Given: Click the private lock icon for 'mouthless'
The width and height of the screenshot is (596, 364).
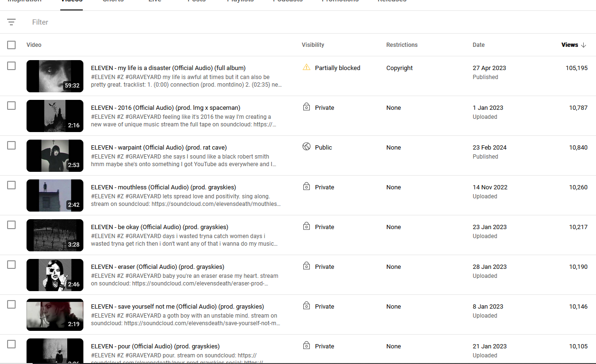Looking at the screenshot, I should point(307,187).
